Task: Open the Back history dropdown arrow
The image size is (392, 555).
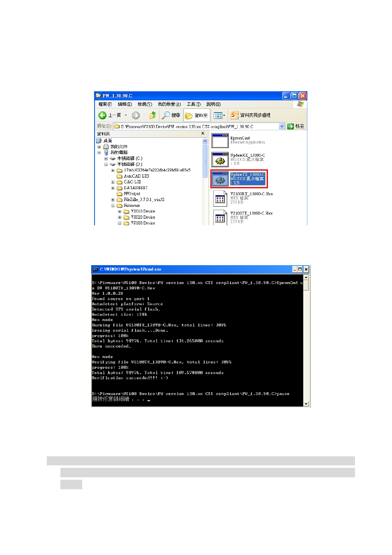Action: (126, 116)
